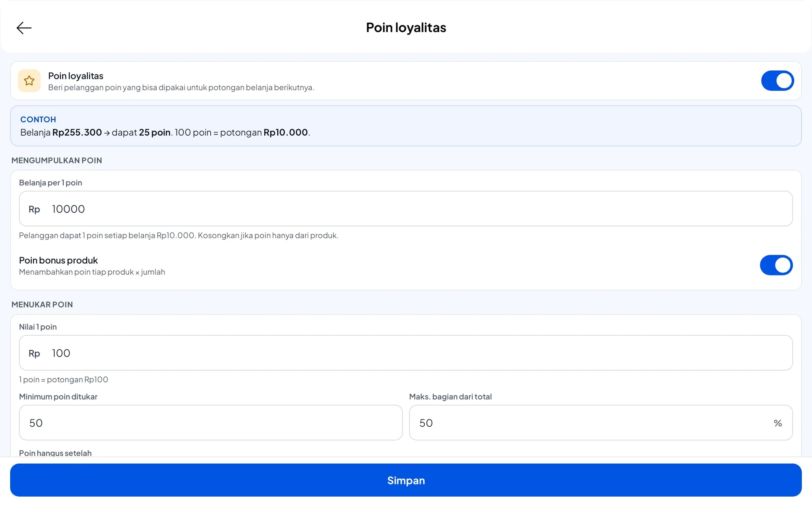Click the star icon beside Poin loyalitas
The image size is (812, 508).
29,80
